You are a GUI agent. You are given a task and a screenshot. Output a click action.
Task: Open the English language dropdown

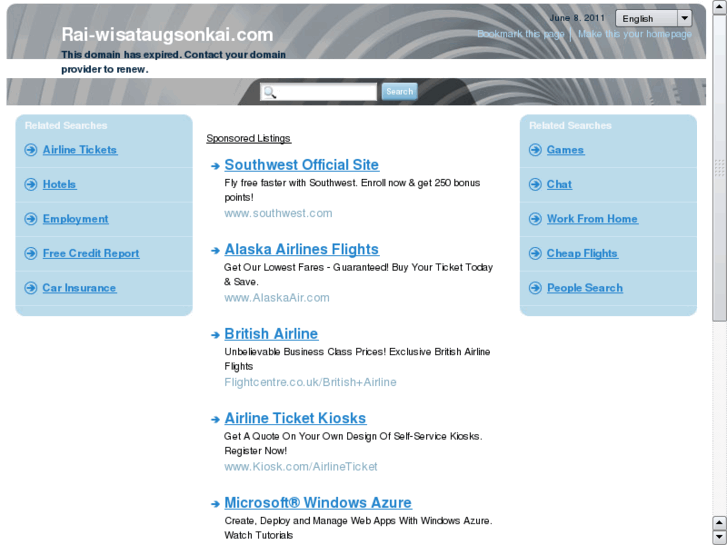coord(653,19)
